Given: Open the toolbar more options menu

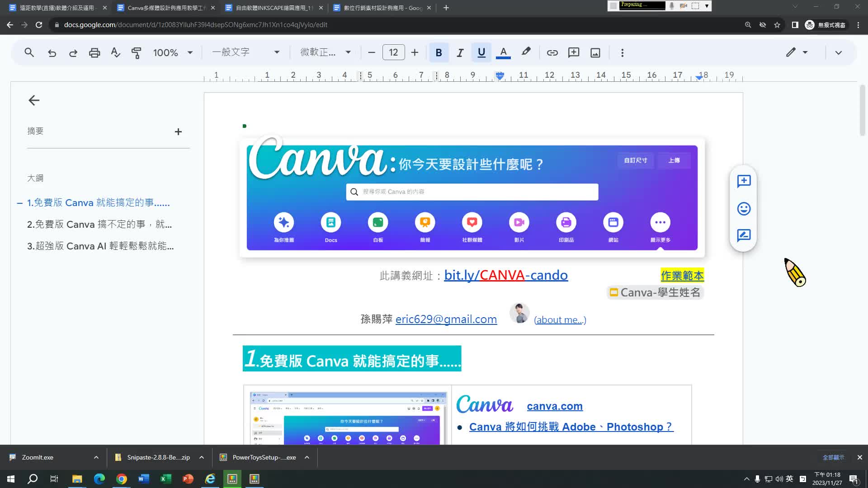Looking at the screenshot, I should 623,52.
